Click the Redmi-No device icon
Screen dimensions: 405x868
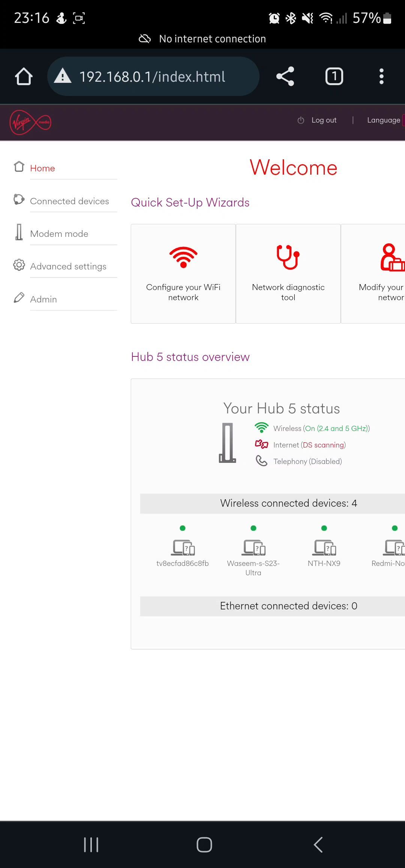pyautogui.click(x=394, y=548)
